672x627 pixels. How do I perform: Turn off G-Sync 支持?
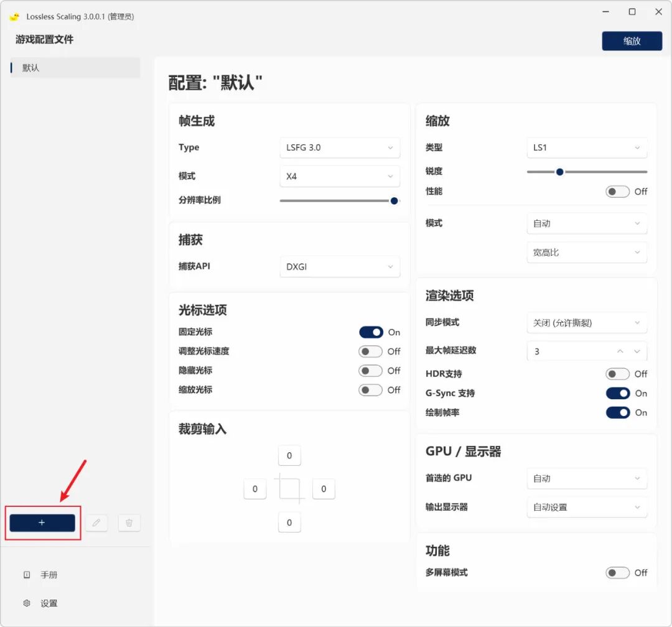618,393
